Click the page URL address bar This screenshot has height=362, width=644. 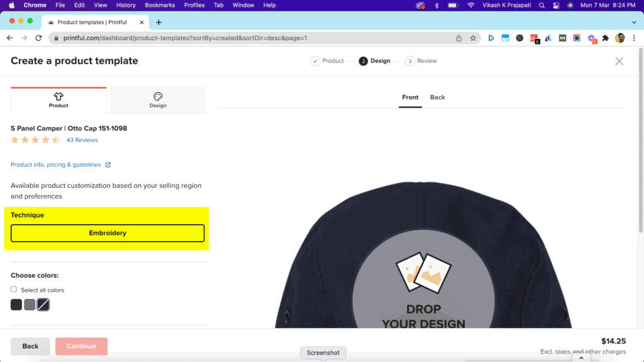pyautogui.click(x=189, y=38)
